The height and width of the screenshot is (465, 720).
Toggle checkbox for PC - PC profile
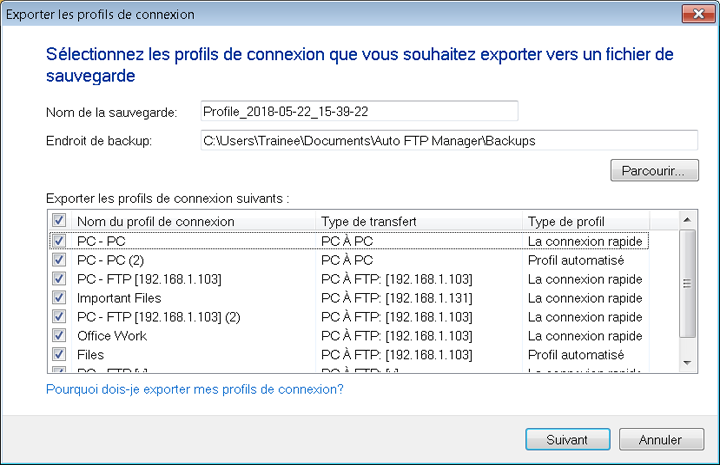click(59, 241)
